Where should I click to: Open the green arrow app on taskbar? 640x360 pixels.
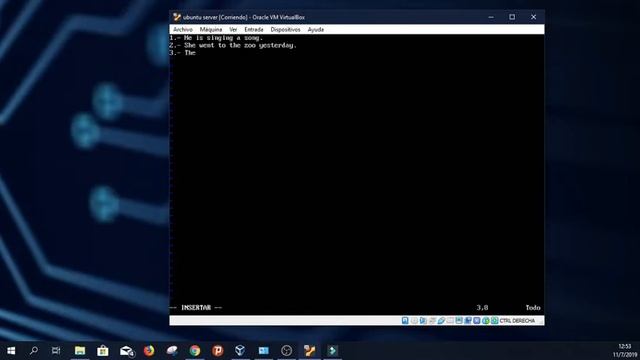pos(332,351)
